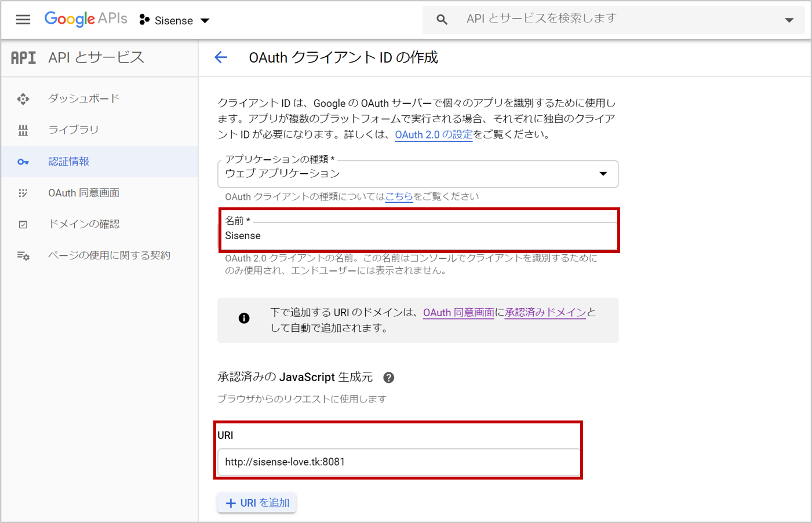Click the ページの使用に関する契約 settings icon
812x523 pixels.
tap(23, 255)
